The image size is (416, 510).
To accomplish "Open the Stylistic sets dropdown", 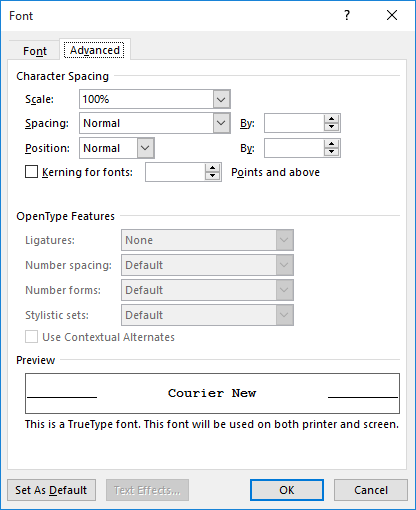I will point(207,315).
